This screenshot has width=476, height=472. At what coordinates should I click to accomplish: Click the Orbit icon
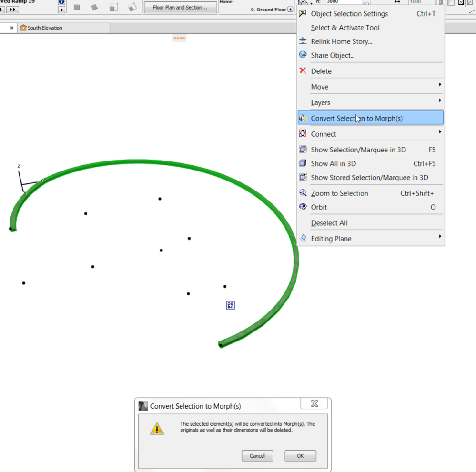tap(303, 206)
